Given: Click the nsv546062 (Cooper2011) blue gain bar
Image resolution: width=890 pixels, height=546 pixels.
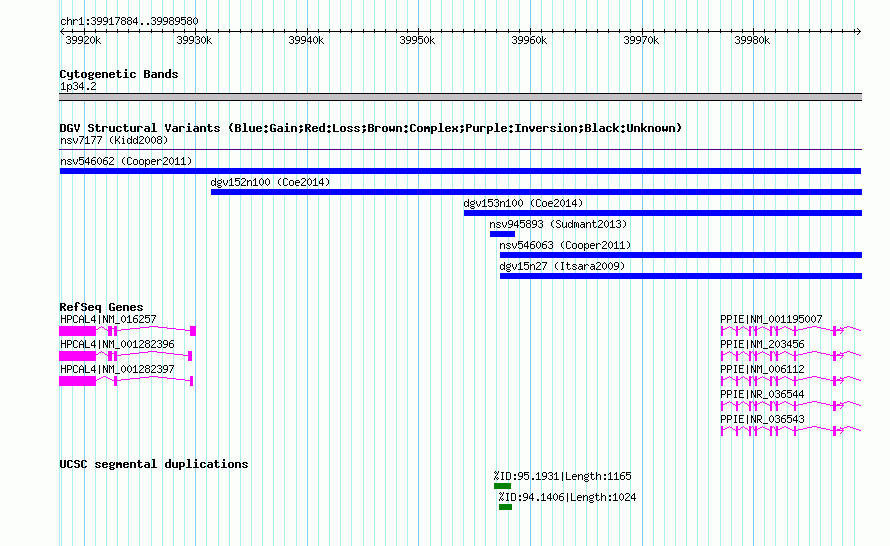Looking at the screenshot, I should 460,171.
